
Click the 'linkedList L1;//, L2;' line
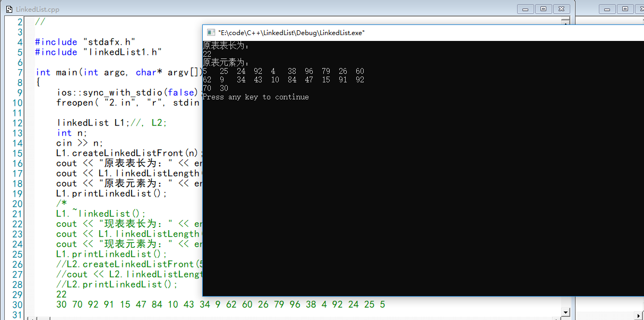[112, 123]
